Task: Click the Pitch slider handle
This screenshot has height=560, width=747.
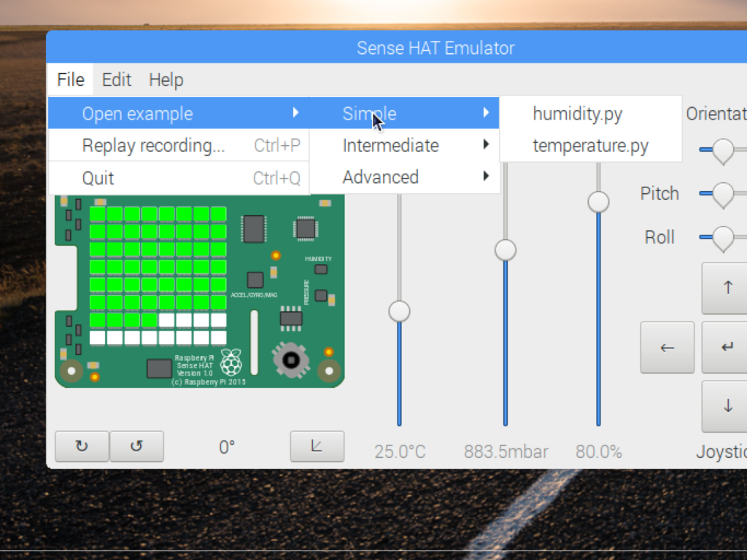Action: tap(723, 194)
